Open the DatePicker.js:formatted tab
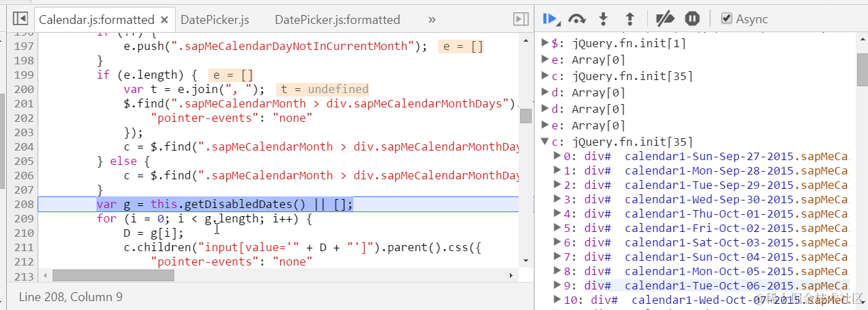The image size is (868, 310). pyautogui.click(x=337, y=20)
